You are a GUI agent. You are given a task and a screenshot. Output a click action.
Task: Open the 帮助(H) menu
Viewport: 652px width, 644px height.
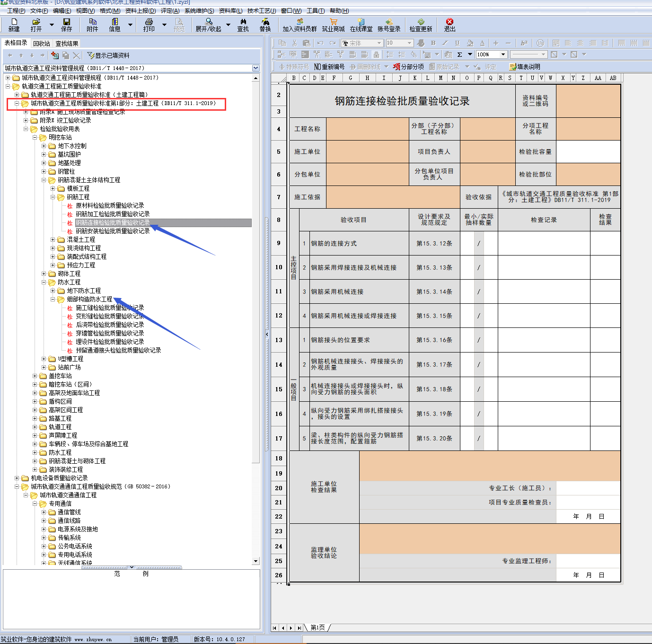[x=339, y=10]
